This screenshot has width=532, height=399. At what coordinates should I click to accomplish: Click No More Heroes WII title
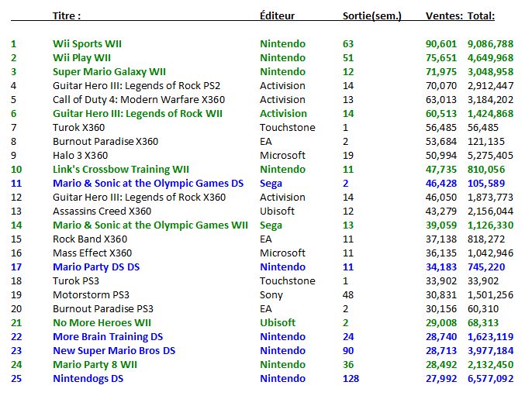pyautogui.click(x=102, y=323)
